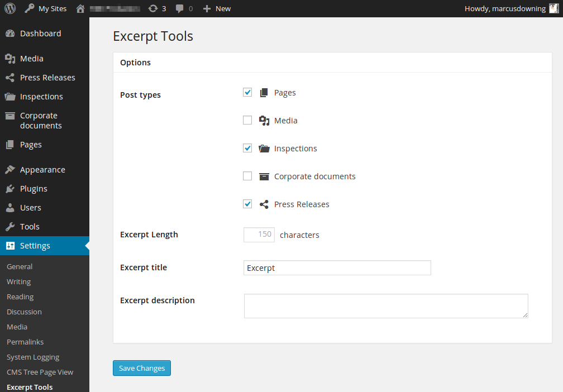Click the Media sidebar icon

[x=10, y=59]
